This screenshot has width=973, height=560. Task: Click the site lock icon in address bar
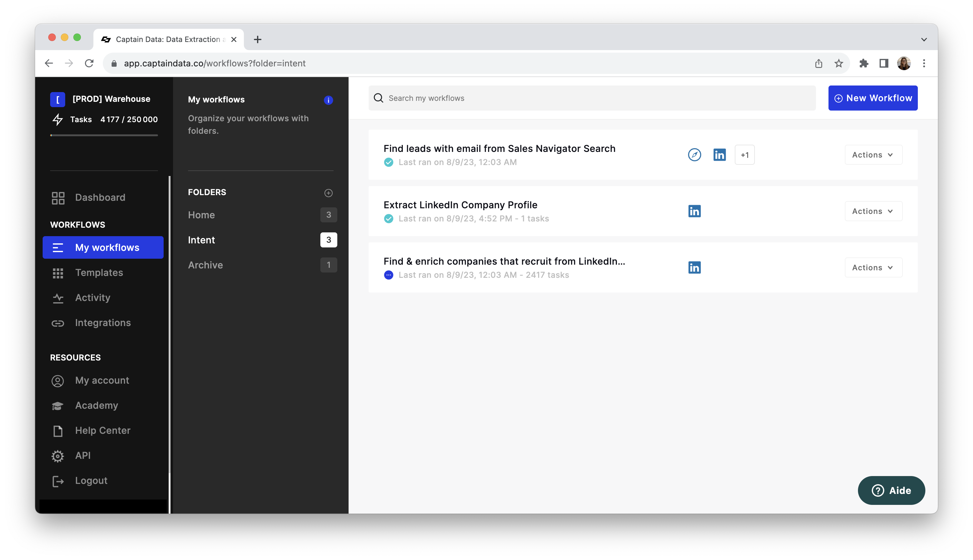114,63
